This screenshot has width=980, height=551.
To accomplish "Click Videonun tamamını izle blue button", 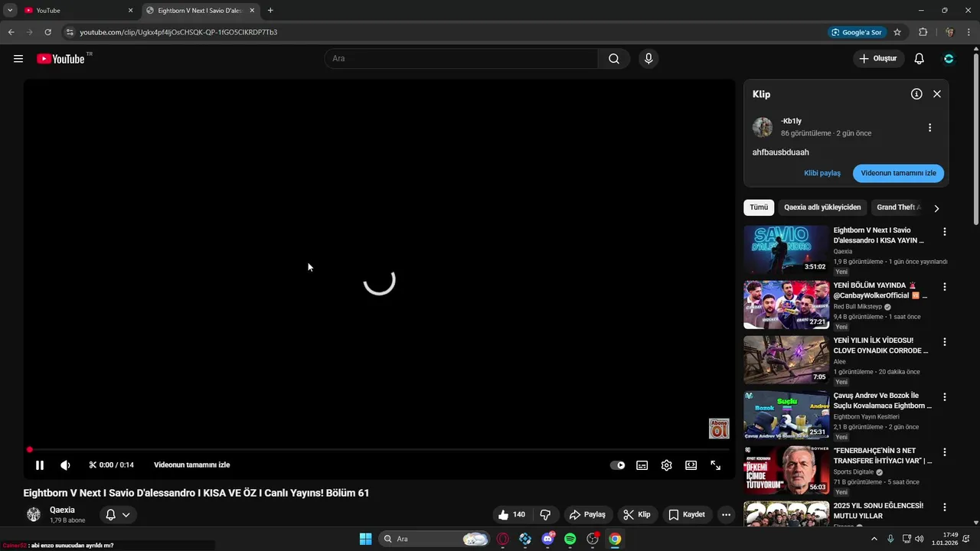I will coord(898,173).
